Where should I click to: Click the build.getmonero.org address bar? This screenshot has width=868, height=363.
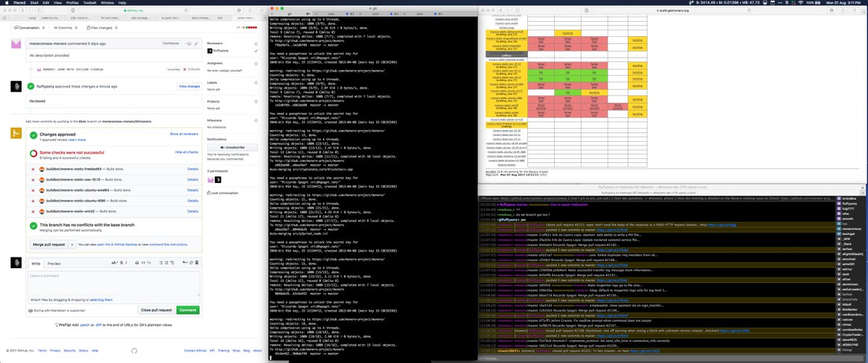[673, 10]
